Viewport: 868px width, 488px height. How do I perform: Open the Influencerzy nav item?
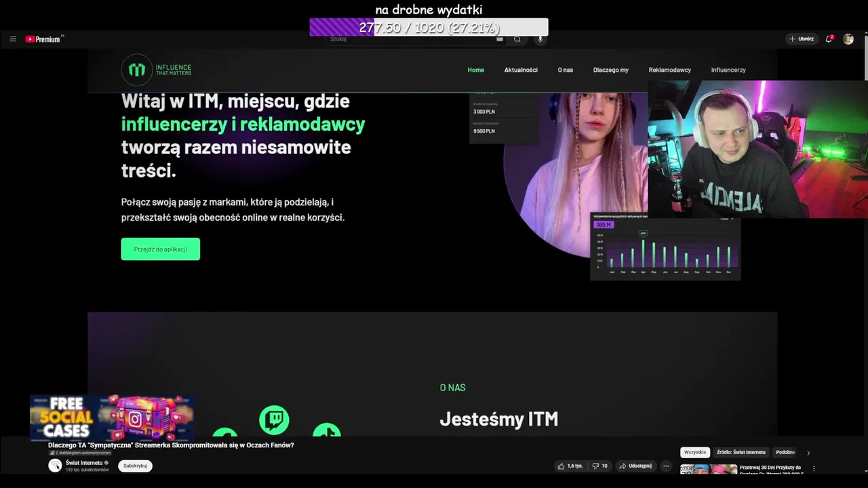point(728,70)
